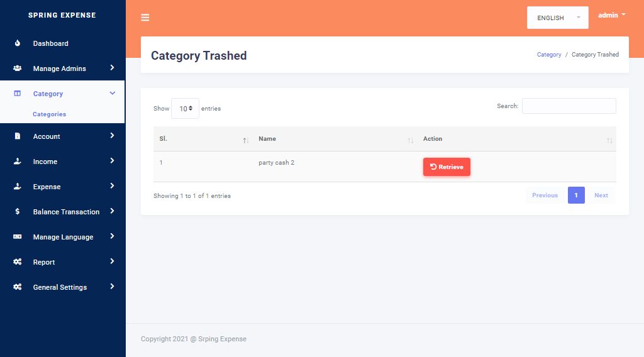The image size is (644, 357).
Task: Expand the Account menu chevron
Action: [112, 135]
